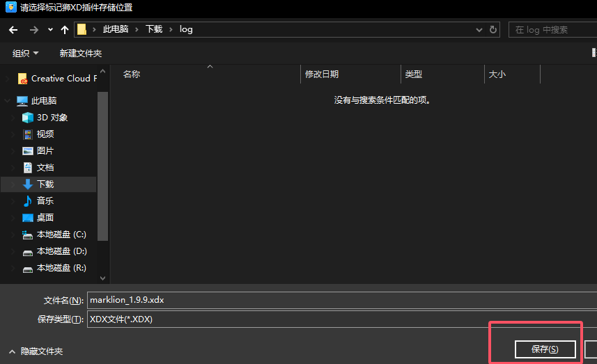
Task: Open the 保存类型 file type dropdown
Action: click(341, 319)
